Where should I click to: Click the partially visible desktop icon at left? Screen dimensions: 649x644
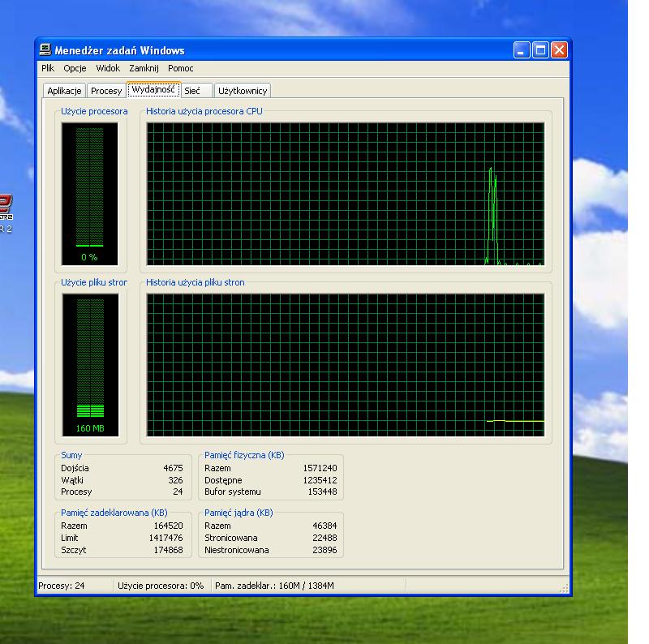tap(6, 212)
